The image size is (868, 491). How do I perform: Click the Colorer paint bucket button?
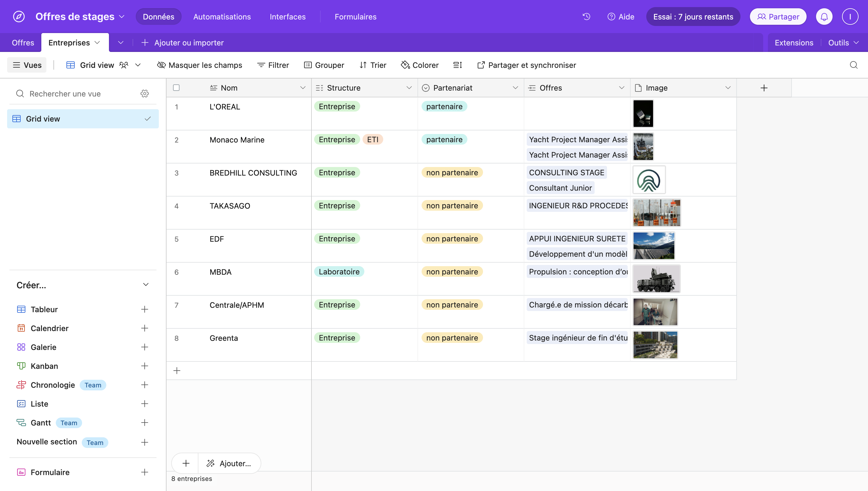(x=420, y=65)
